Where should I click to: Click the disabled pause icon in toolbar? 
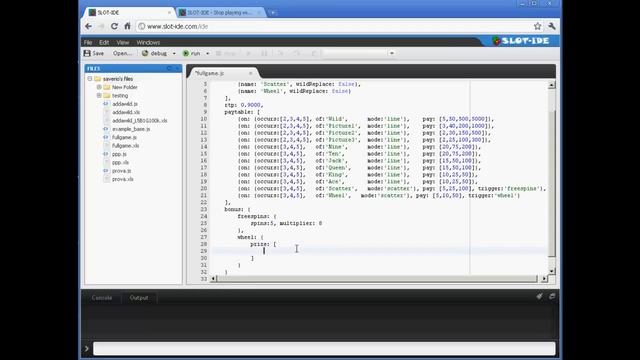tap(264, 53)
